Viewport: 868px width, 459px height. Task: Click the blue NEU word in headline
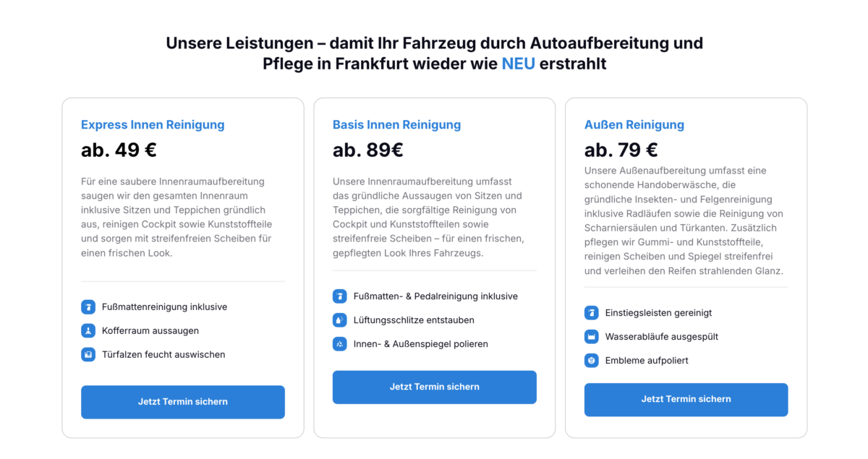pyautogui.click(x=518, y=64)
